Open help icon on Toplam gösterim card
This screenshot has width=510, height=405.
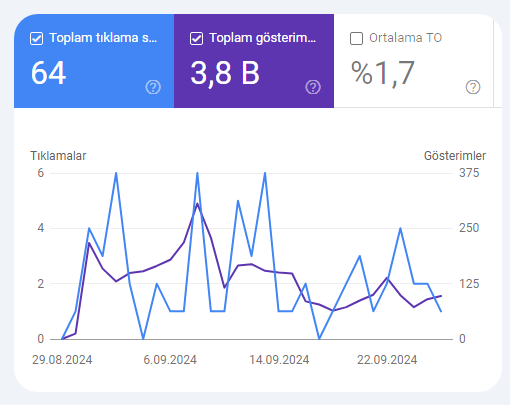pos(313,87)
